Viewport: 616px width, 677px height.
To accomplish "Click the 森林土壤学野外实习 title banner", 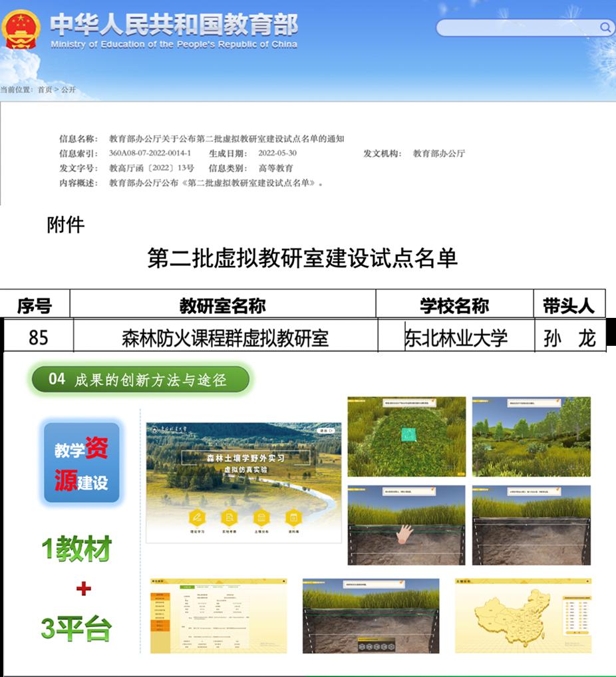I will 246,458.
